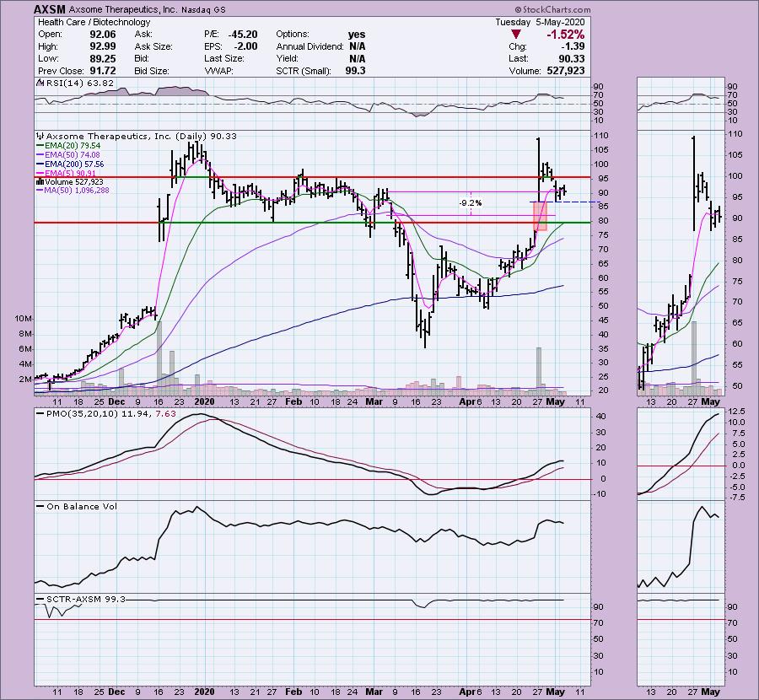759x700 pixels.
Task: Click the EPS value -2.00
Action: (x=246, y=46)
